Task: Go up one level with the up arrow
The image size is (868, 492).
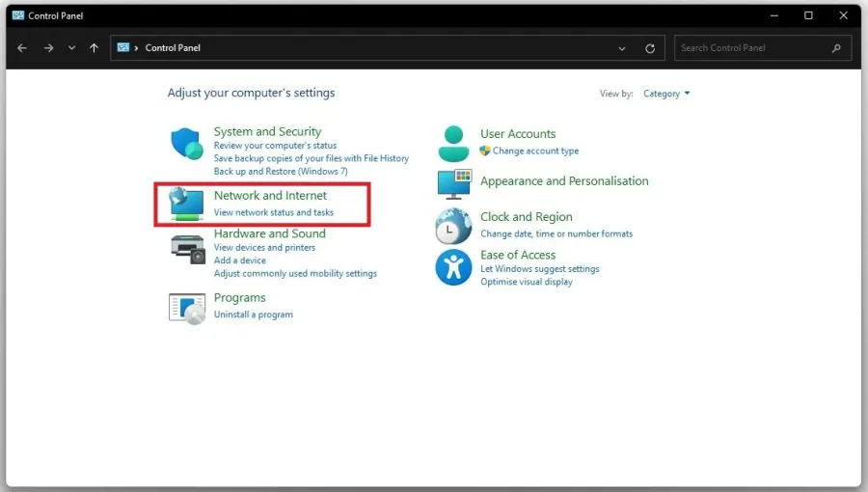Action: (x=95, y=48)
